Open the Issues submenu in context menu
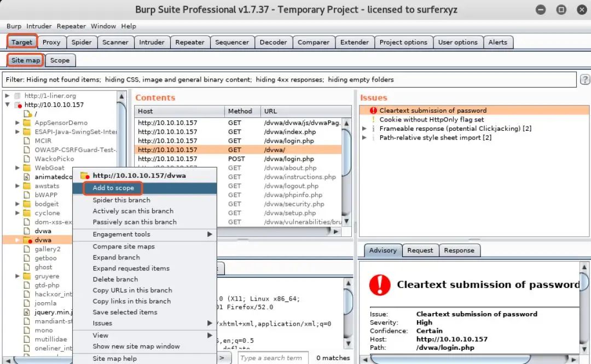The width and height of the screenshot is (591, 364). pyautogui.click(x=144, y=323)
